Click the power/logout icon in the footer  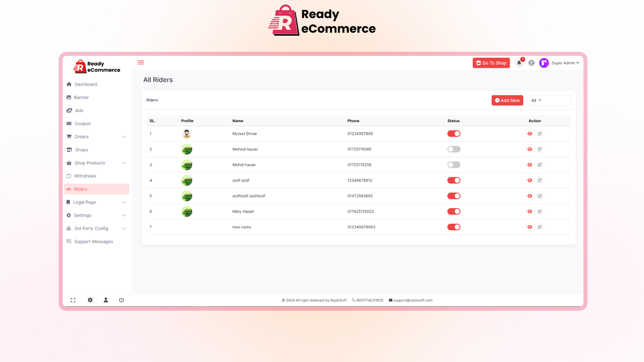(x=121, y=300)
